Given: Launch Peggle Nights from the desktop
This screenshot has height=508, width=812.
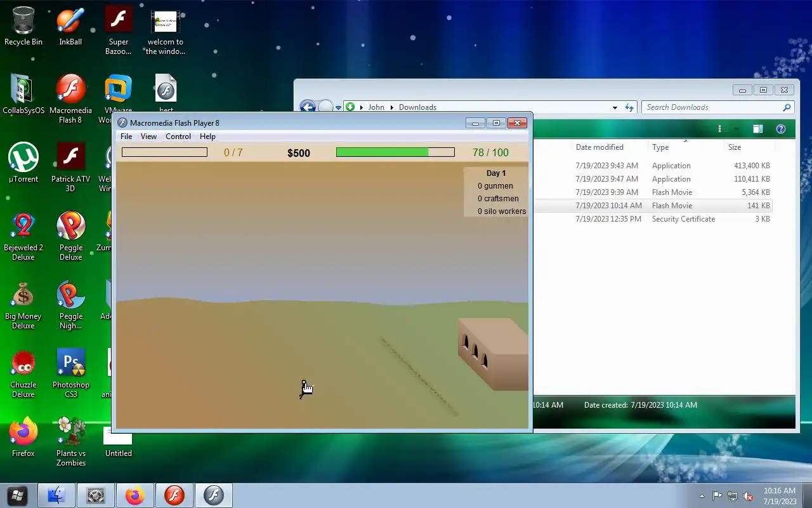Looking at the screenshot, I should pos(71,305).
